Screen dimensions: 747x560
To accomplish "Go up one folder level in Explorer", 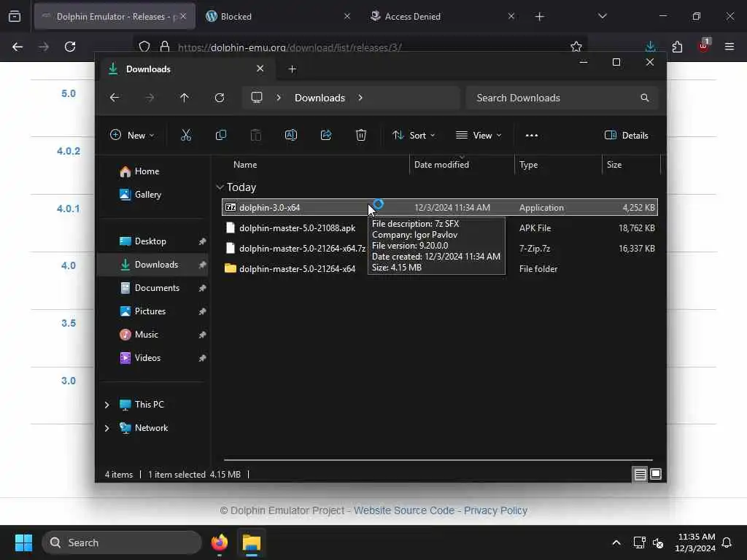I will [185, 98].
